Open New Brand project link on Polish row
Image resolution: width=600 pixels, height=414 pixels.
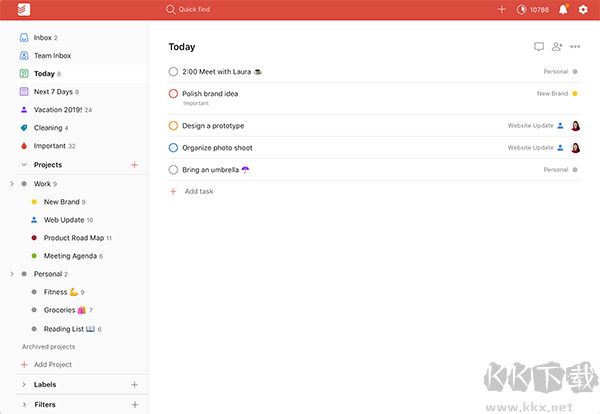552,93
